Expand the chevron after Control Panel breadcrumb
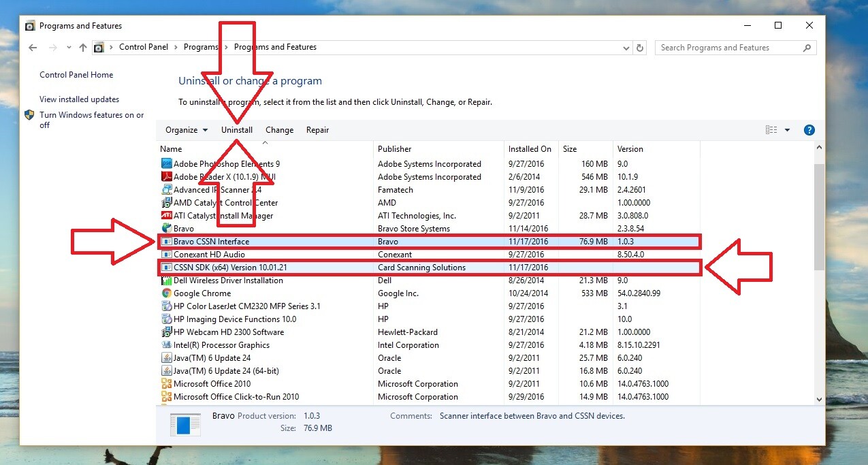The width and height of the screenshot is (868, 465). click(x=176, y=48)
